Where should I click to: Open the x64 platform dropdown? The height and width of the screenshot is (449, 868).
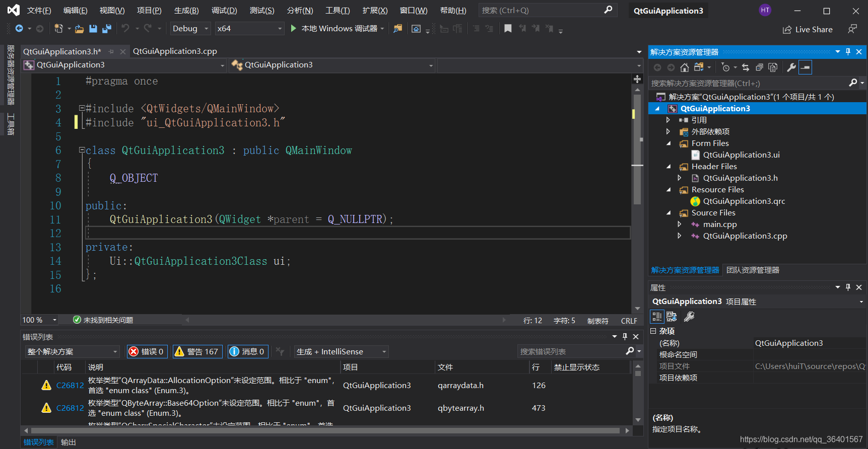[249, 29]
